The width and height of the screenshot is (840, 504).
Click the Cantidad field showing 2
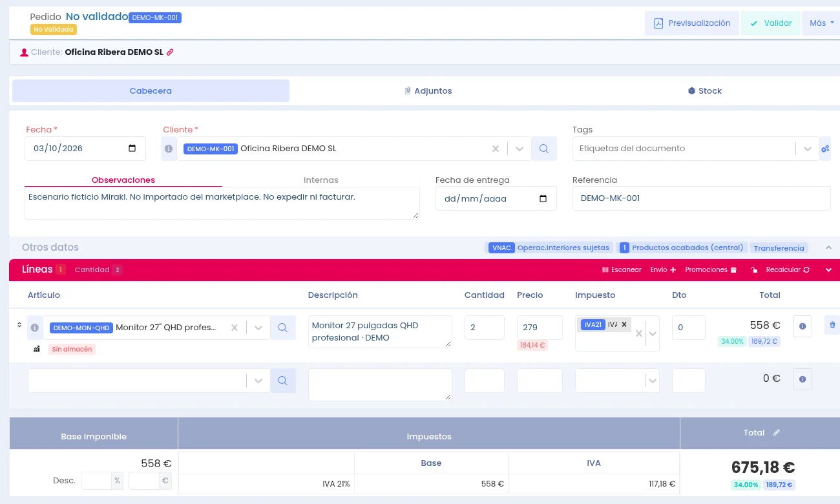point(485,328)
